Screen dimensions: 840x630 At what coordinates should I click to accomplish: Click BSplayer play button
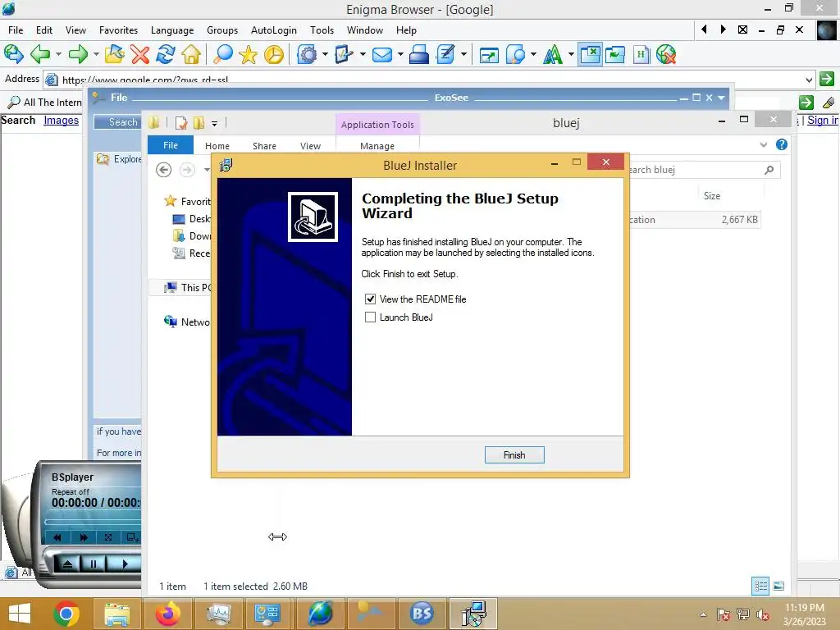125,564
